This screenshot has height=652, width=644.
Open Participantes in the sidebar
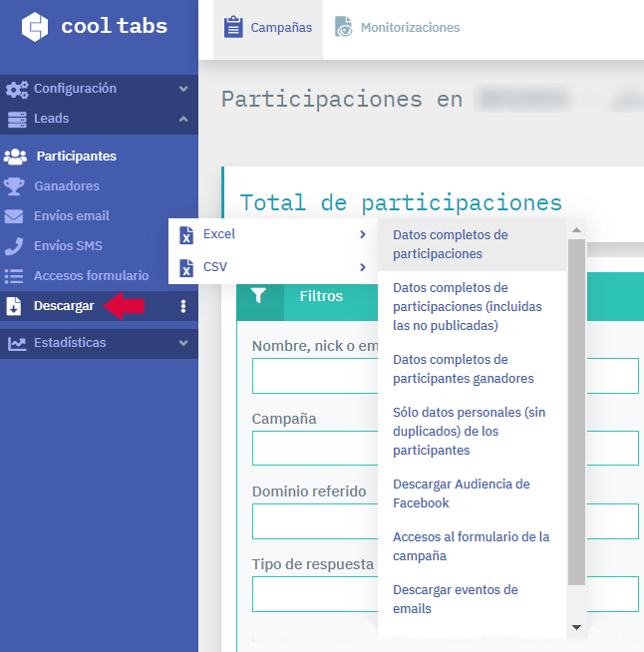click(76, 157)
